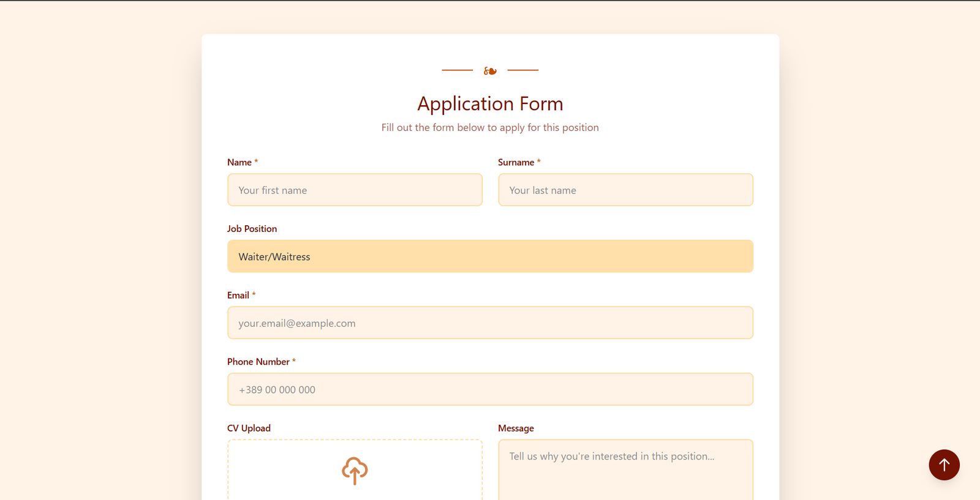Image resolution: width=980 pixels, height=500 pixels.
Task: Click the cloud upload icon
Action: (355, 471)
